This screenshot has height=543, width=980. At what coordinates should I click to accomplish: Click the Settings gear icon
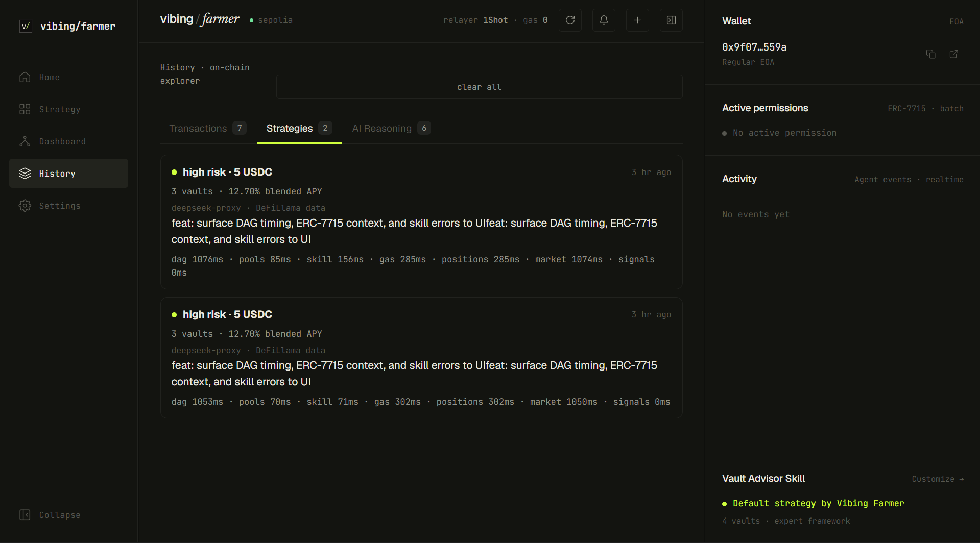(x=25, y=206)
